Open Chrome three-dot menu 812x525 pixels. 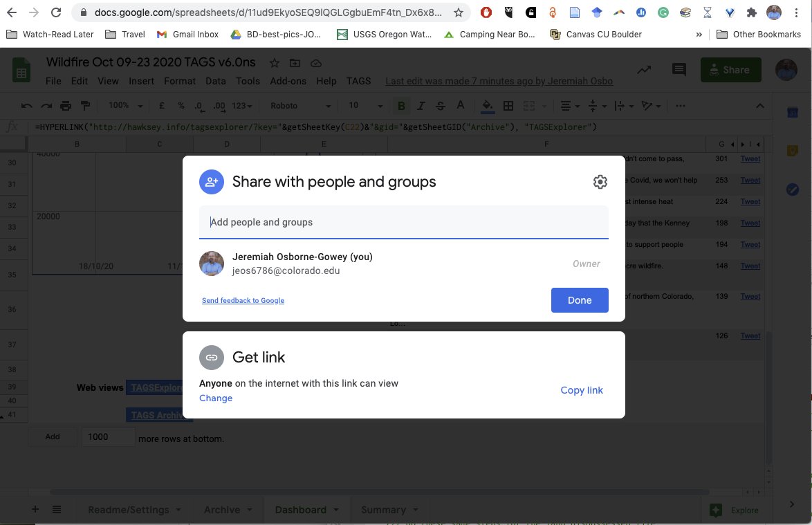[797, 12]
